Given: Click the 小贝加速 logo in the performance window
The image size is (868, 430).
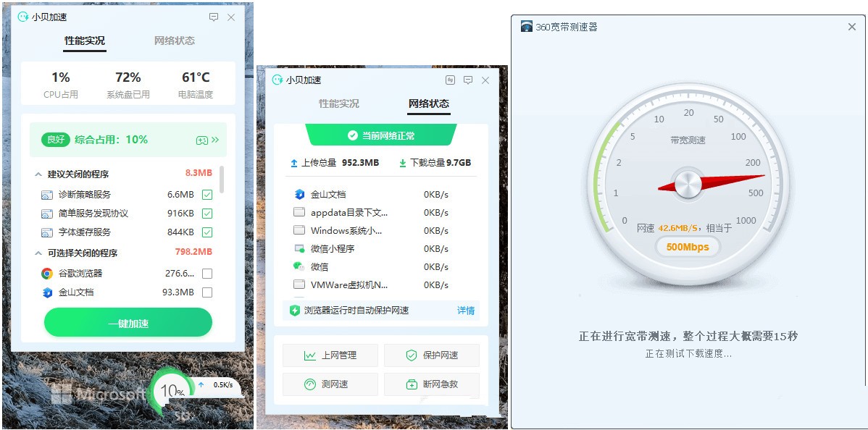Looking at the screenshot, I should (x=23, y=17).
